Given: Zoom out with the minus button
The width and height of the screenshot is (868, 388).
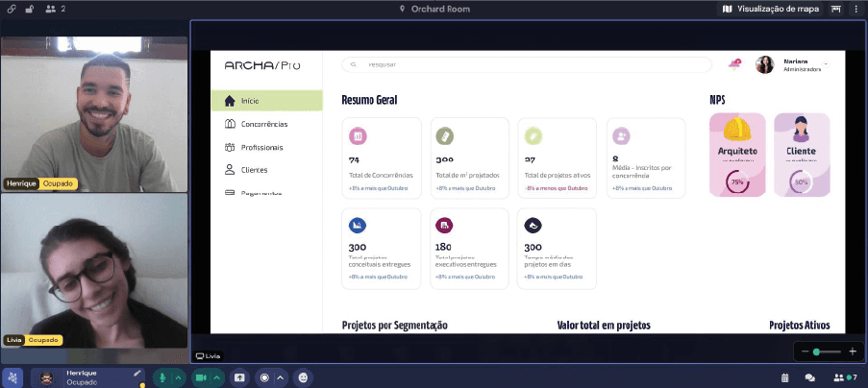Looking at the screenshot, I should 806,352.
